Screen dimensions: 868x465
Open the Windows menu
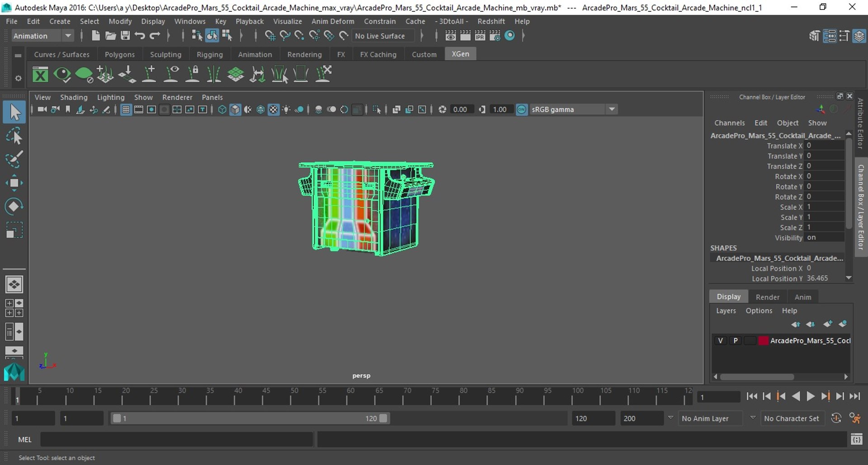(190, 21)
